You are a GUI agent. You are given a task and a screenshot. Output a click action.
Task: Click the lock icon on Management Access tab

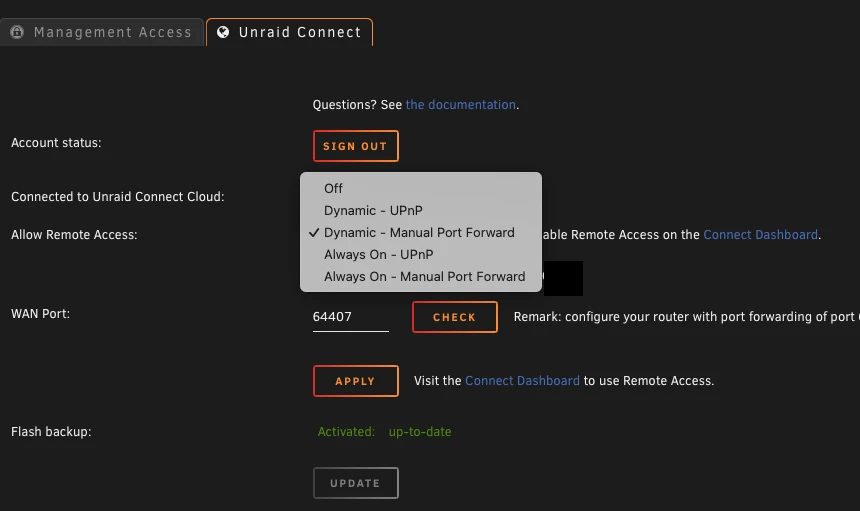[x=17, y=32]
